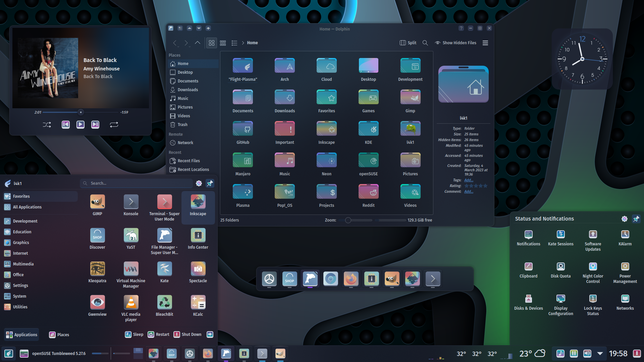
Task: Select the KDE folder
Action: (368, 133)
